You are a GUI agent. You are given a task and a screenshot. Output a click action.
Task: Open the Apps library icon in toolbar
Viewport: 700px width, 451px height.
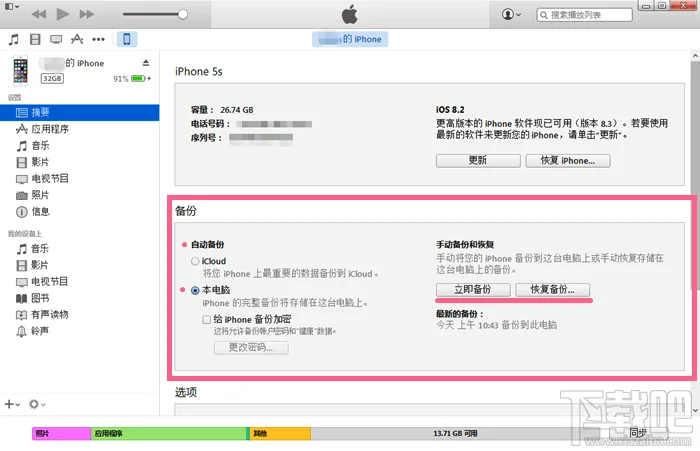tap(77, 39)
